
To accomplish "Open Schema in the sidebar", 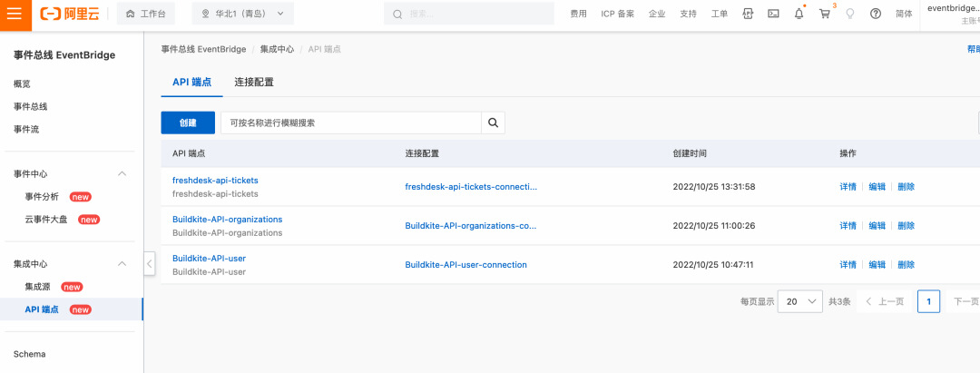I will pos(29,354).
